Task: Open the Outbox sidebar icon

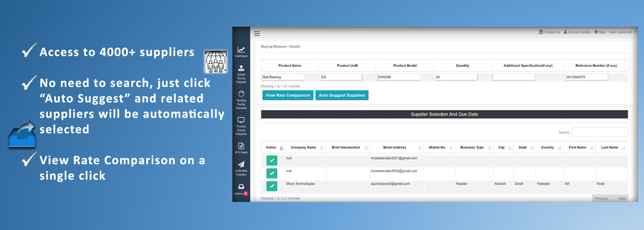Action: (x=241, y=187)
